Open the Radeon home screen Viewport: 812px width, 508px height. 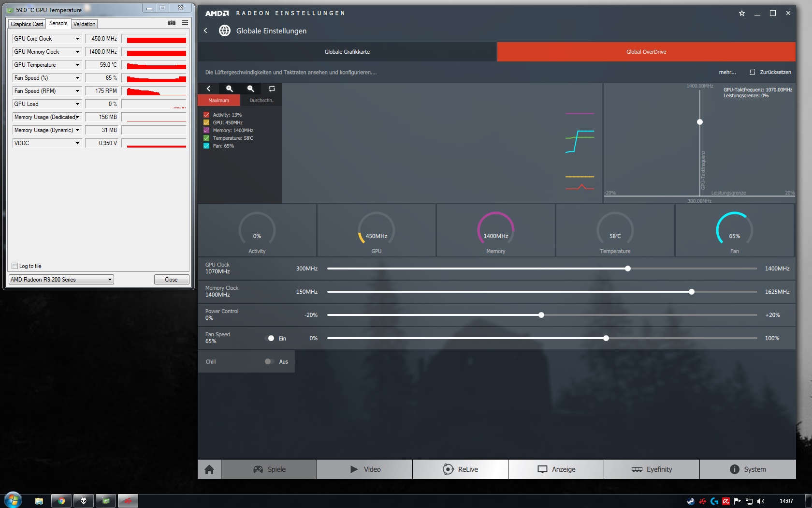209,469
